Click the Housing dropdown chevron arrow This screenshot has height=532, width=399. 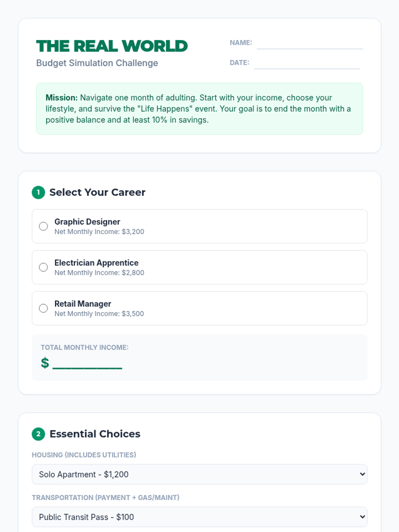click(362, 474)
